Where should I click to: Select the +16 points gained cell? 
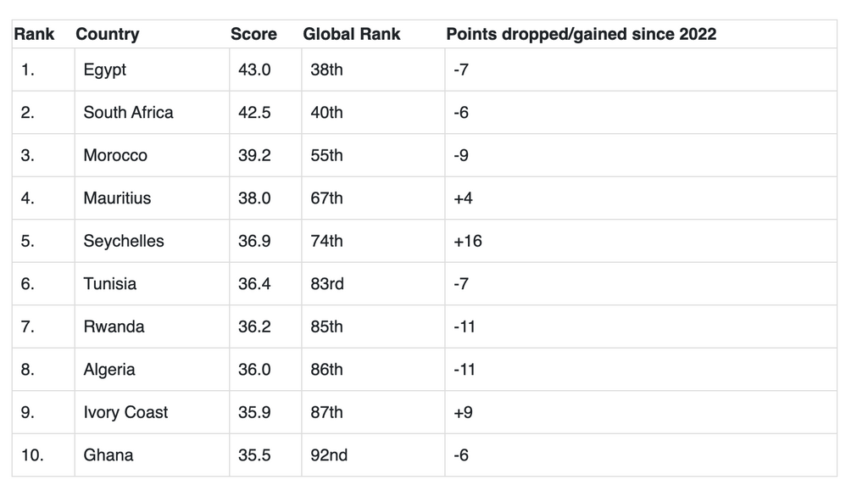point(468,241)
